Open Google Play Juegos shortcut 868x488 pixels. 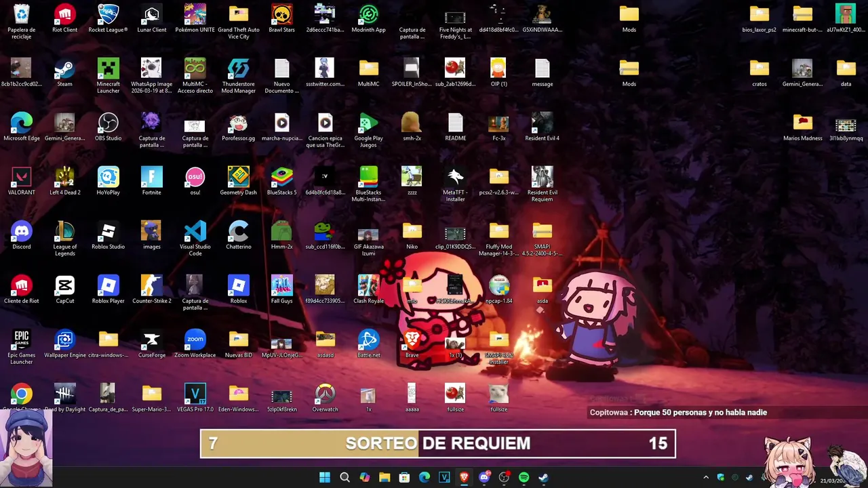(368, 129)
